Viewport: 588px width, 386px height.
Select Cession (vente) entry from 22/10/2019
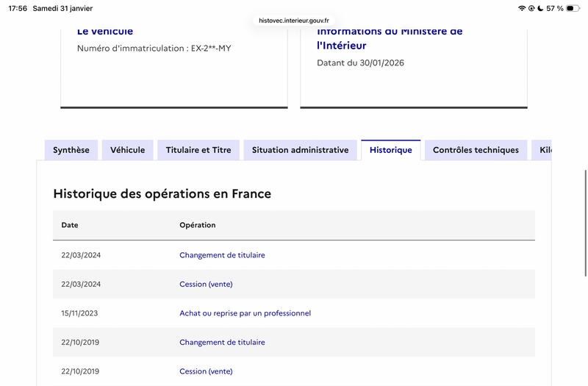click(206, 371)
